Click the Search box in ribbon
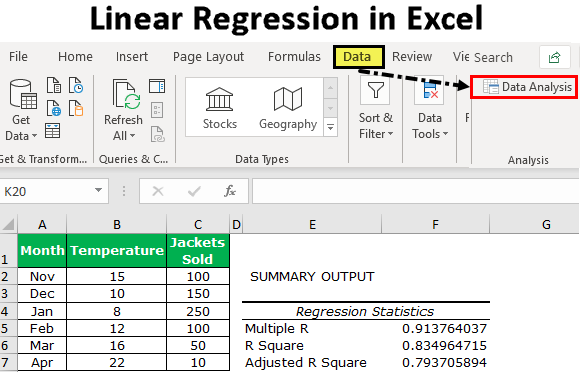Viewport: 580px width, 372px height. 493,57
